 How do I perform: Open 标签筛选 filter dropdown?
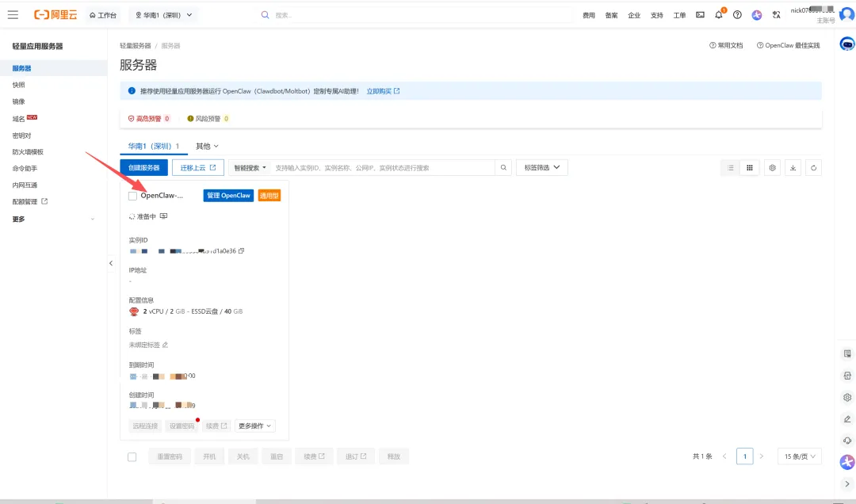pyautogui.click(x=542, y=168)
